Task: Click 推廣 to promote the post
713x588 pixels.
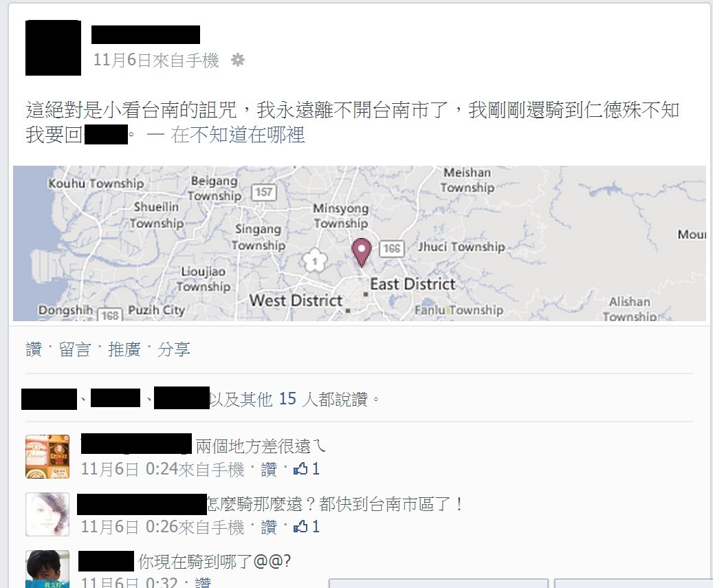Action: tap(124, 349)
